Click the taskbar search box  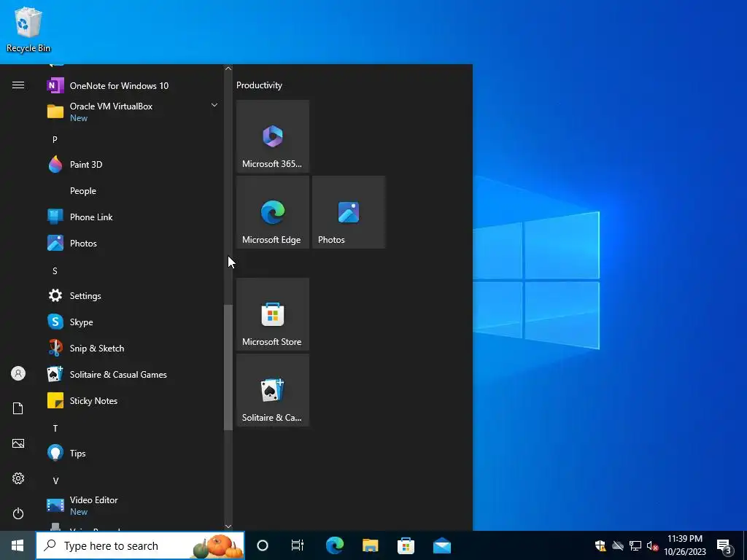tap(140, 545)
